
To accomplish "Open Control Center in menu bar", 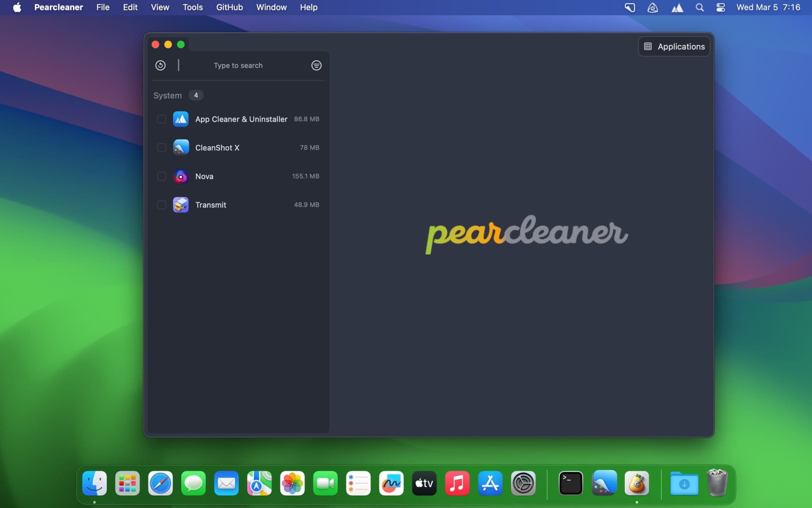I will (720, 8).
